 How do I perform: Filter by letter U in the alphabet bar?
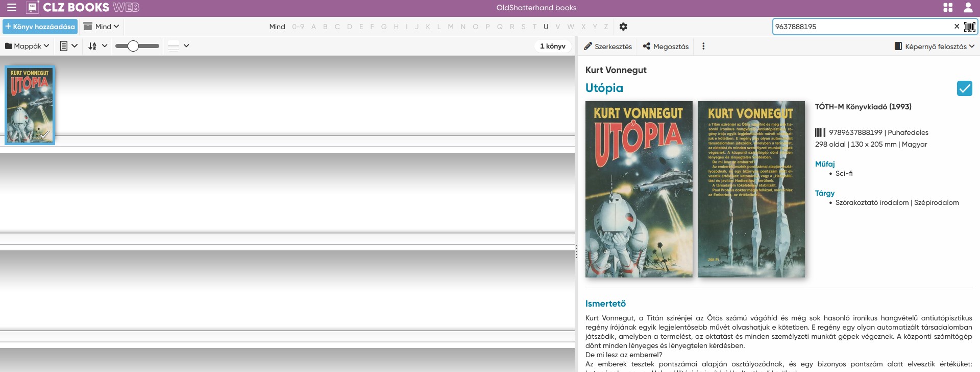(546, 27)
